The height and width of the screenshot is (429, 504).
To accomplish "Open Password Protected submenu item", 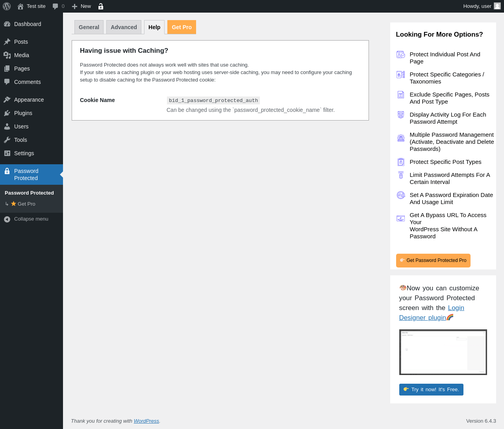I will pyautogui.click(x=29, y=193).
